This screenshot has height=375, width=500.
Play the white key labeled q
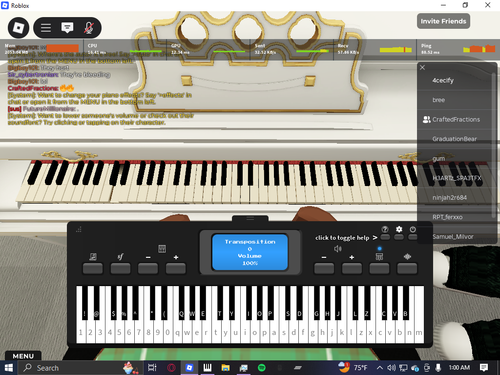[177, 332]
